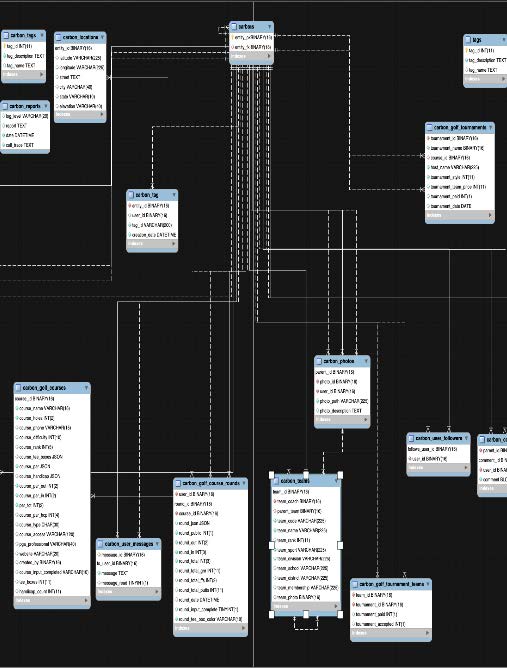Collapse carbon_golf_courses via header arrow

click(x=86, y=388)
